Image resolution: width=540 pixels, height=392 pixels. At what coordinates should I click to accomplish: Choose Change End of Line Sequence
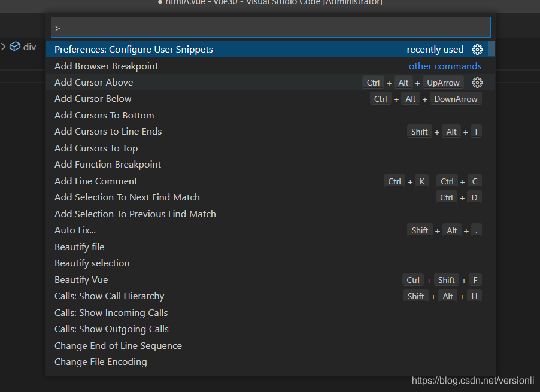(x=271, y=345)
